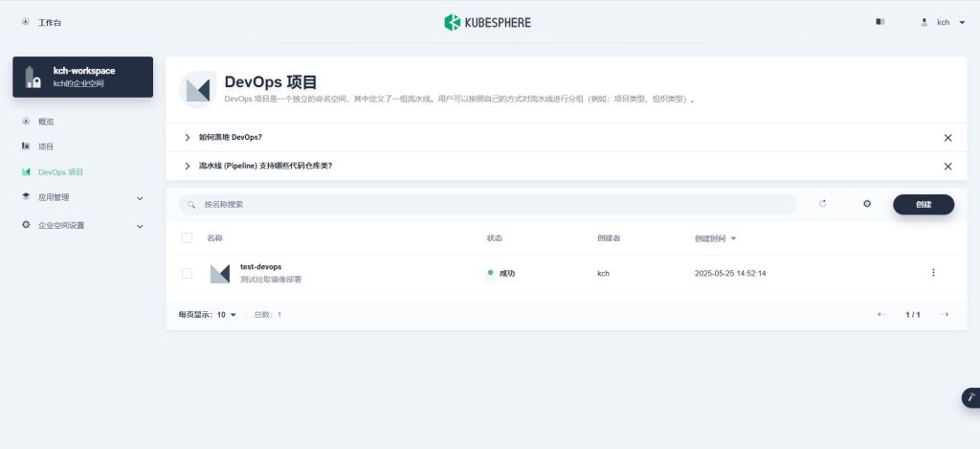
Task: Close the 如何落地 DevOps? tip
Action: (948, 138)
